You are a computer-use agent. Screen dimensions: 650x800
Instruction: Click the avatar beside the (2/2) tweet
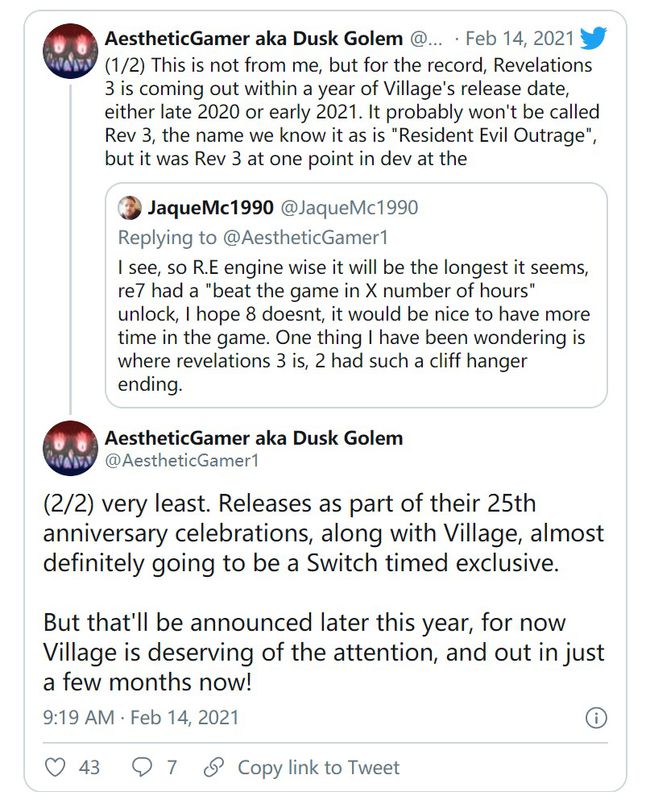tap(69, 450)
